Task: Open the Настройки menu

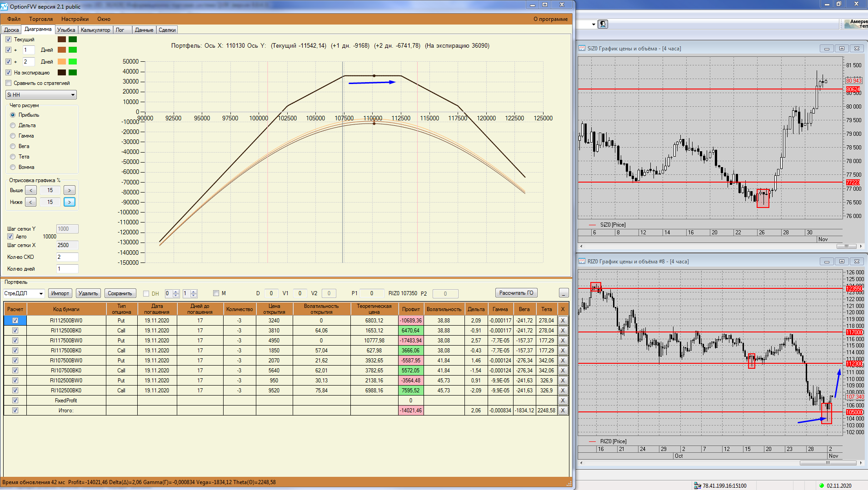Action: coord(75,19)
